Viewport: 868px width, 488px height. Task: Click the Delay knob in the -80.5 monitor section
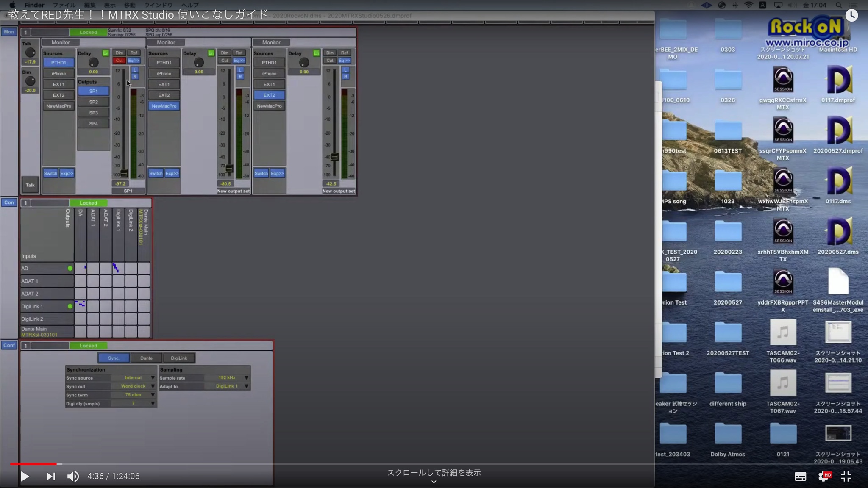tap(198, 63)
